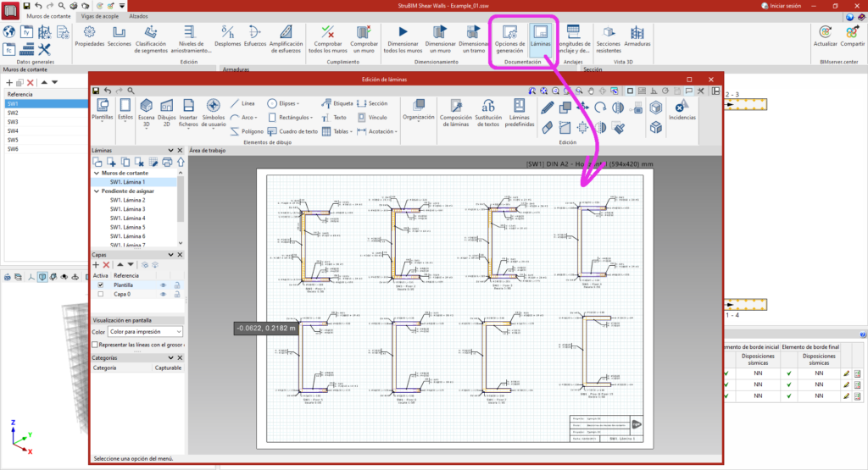Click the copy elements tool
The width and height of the screenshot is (868, 470).
click(x=565, y=108)
